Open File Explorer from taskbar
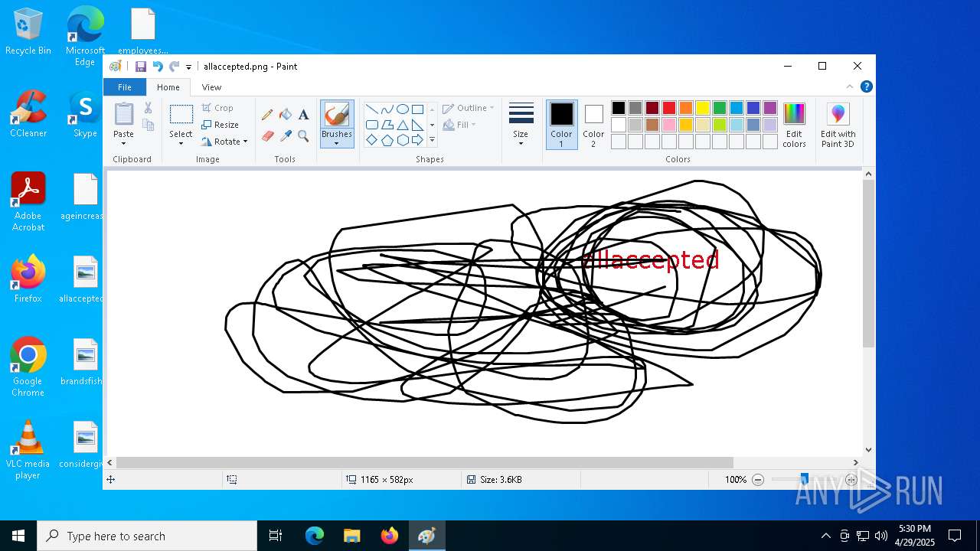Viewport: 980px width, 551px height. point(351,536)
